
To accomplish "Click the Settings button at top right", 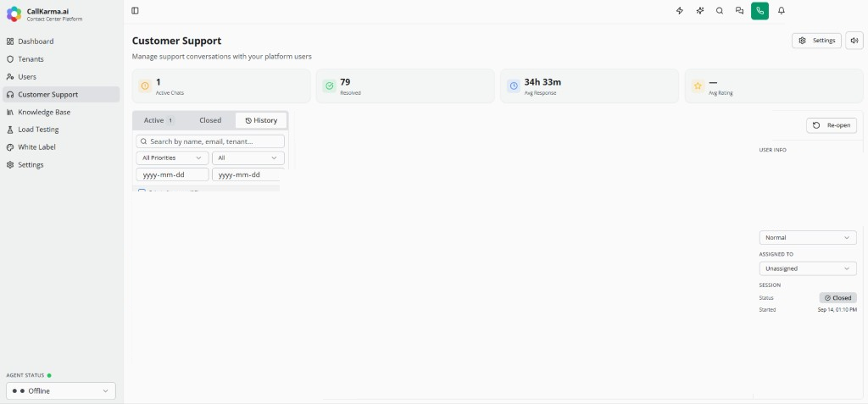I will (816, 41).
